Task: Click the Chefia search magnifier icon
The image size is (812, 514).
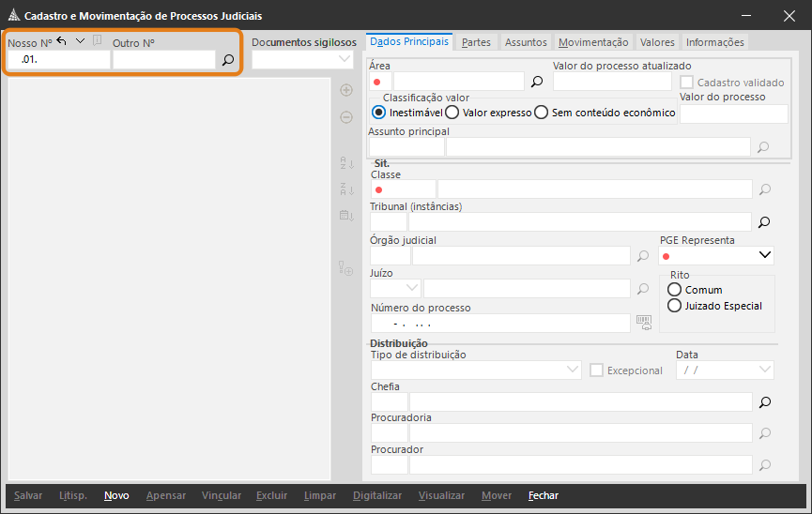Action: pyautogui.click(x=764, y=402)
